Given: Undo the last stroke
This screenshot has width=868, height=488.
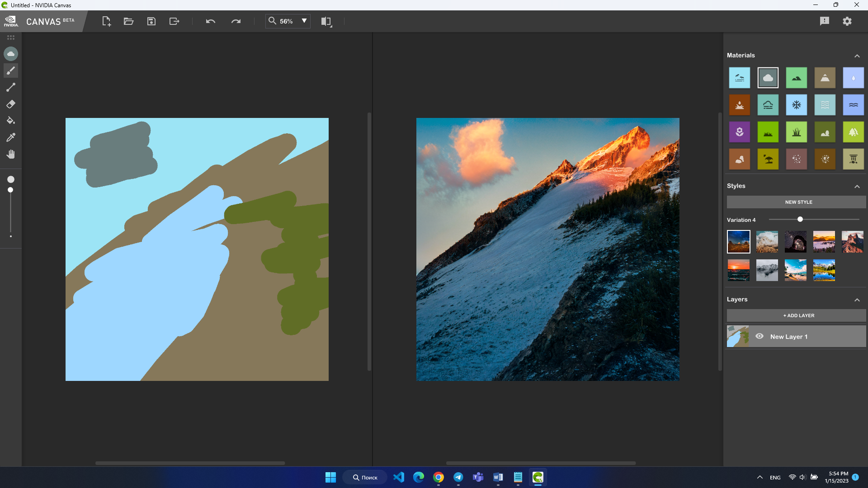Looking at the screenshot, I should tap(211, 21).
